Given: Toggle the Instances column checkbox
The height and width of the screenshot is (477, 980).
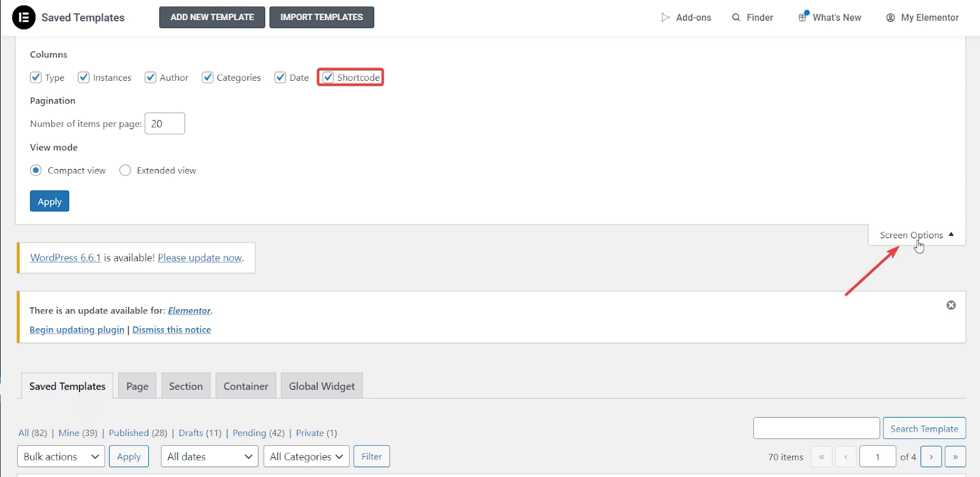Looking at the screenshot, I should point(84,77).
